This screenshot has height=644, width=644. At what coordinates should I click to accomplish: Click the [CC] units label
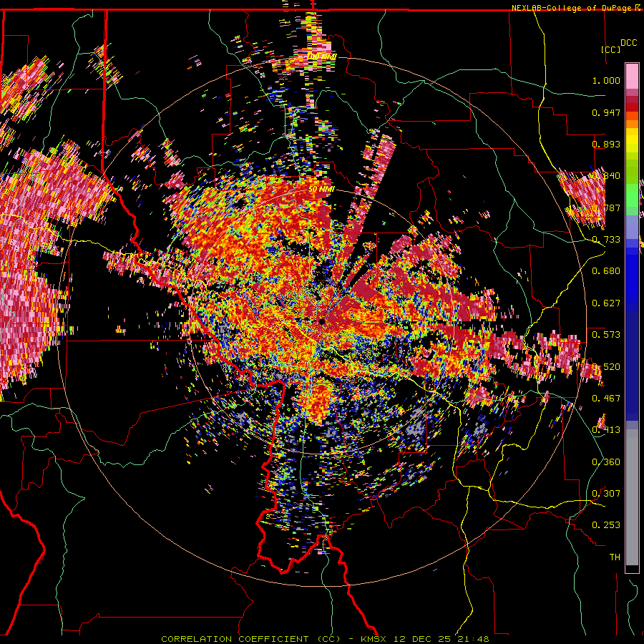click(610, 49)
